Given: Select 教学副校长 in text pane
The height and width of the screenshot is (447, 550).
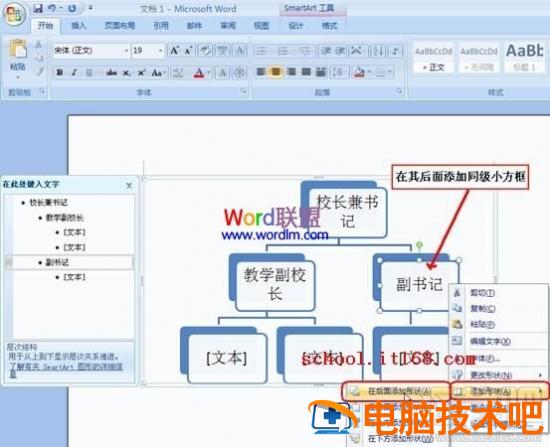Looking at the screenshot, I should point(65,218).
